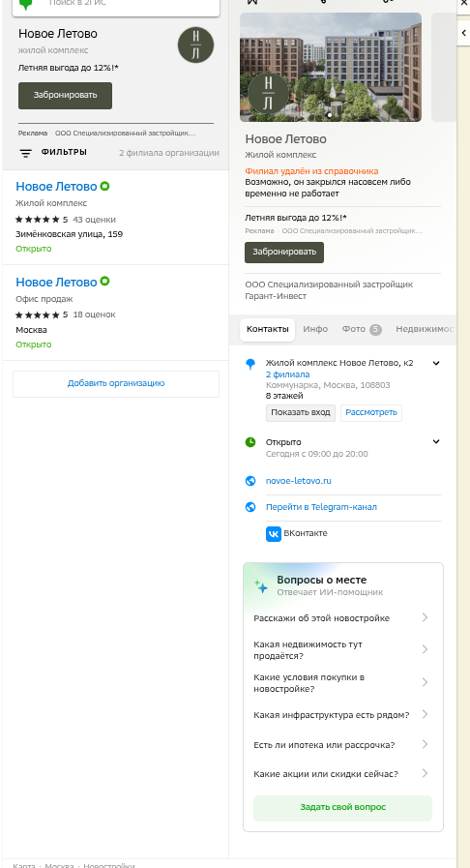
Task: Expand the address details chevron
Action: (436, 363)
